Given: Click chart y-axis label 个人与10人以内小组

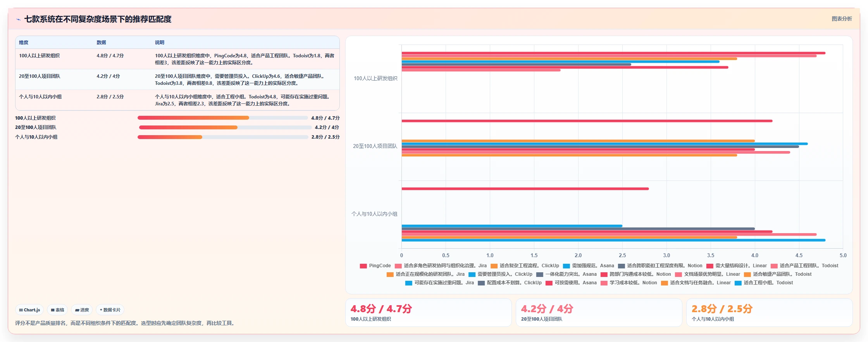Looking at the screenshot, I should point(374,214).
